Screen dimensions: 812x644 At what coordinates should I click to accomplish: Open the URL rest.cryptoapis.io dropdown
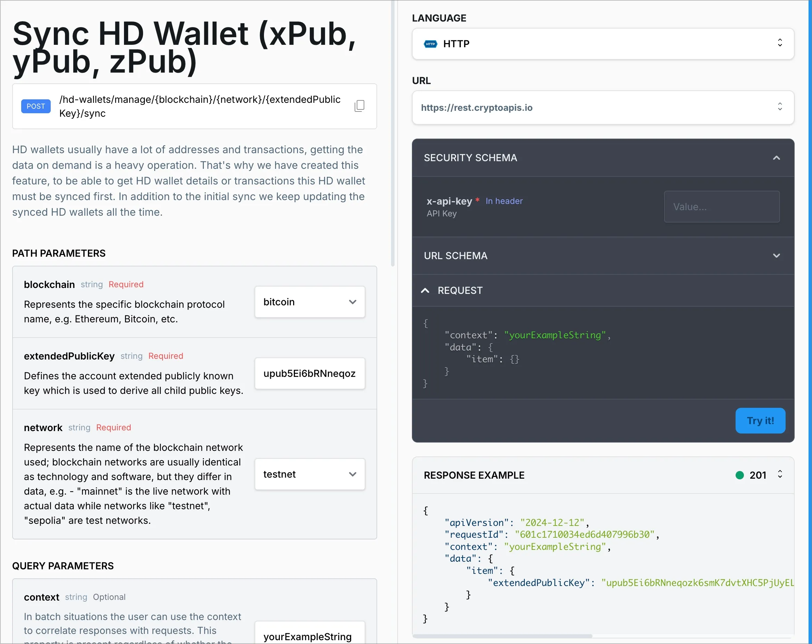point(603,107)
